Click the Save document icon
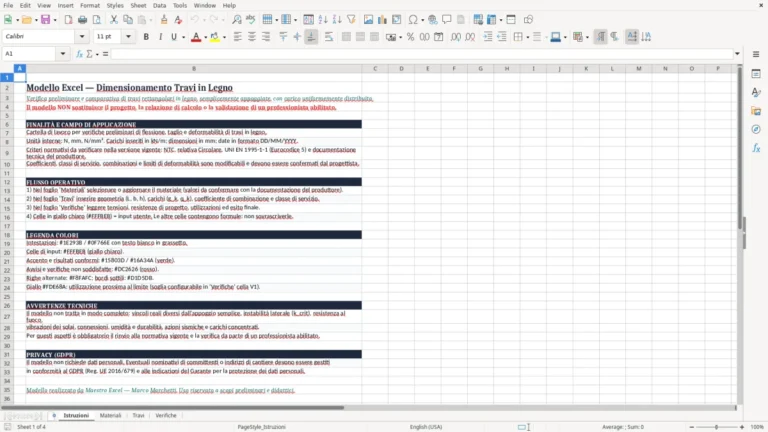Screen dimensions: 768x432 (x=46, y=20)
